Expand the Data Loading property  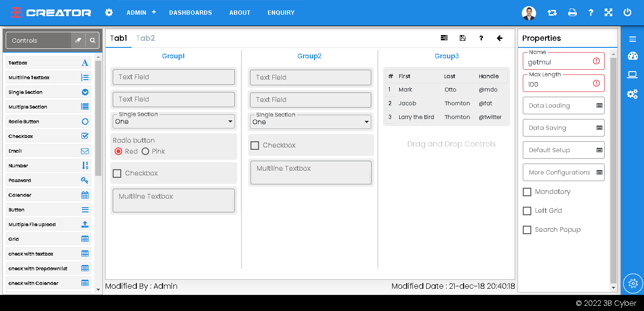click(x=563, y=106)
